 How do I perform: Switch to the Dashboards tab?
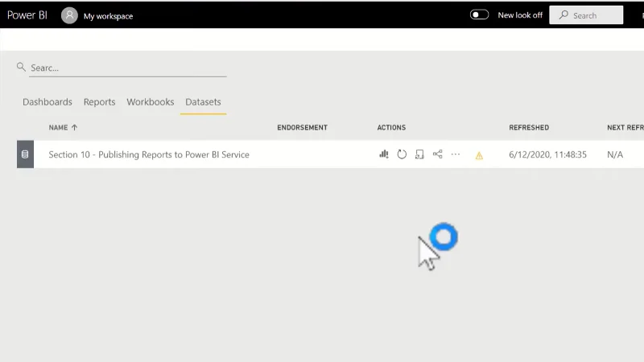click(x=47, y=102)
